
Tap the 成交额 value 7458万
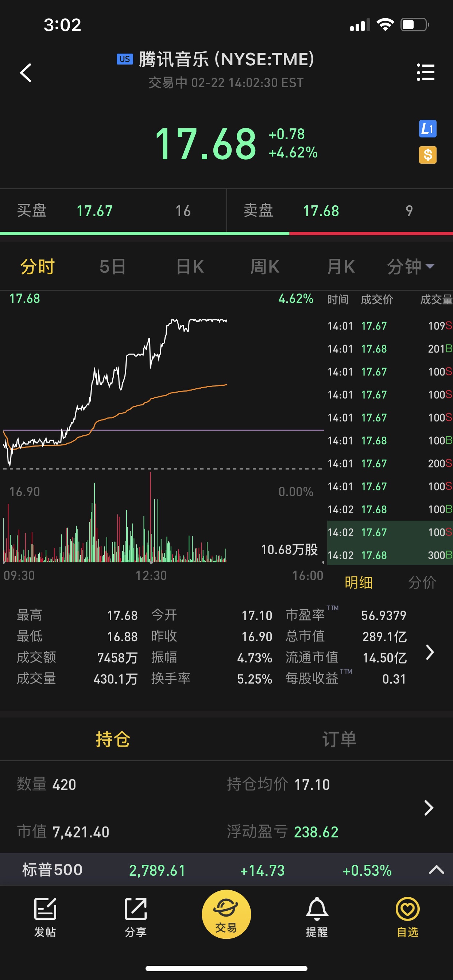pyautogui.click(x=117, y=657)
